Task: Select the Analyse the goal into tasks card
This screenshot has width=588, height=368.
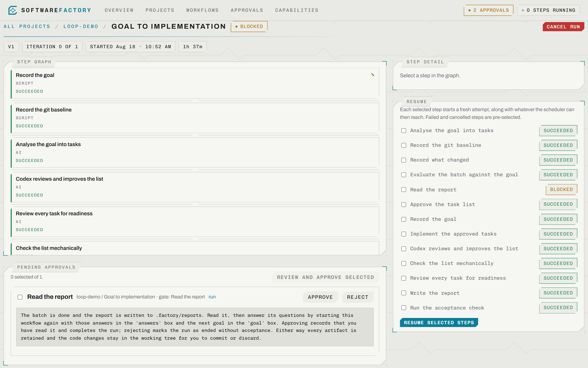Action: point(195,152)
